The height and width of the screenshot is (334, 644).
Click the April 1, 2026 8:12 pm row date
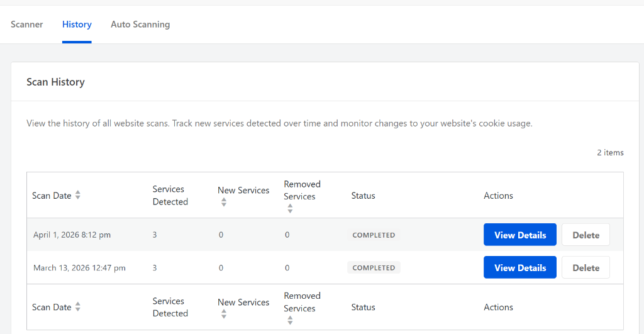pyautogui.click(x=72, y=235)
